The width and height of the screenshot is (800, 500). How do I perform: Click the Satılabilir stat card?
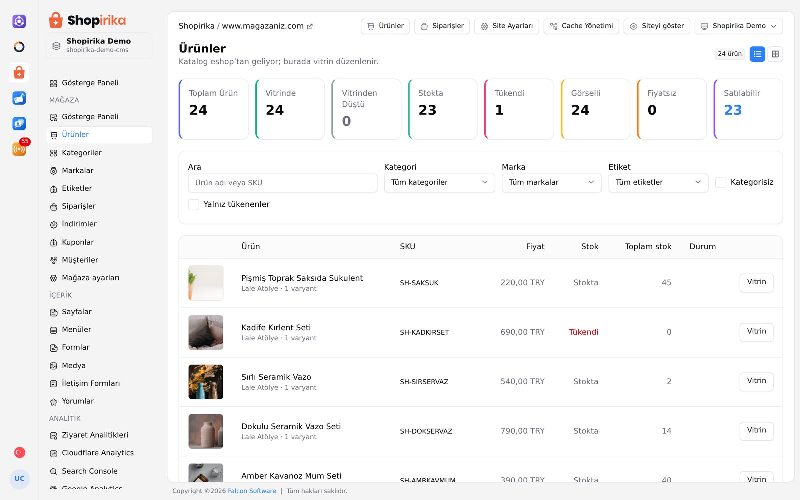(748, 109)
